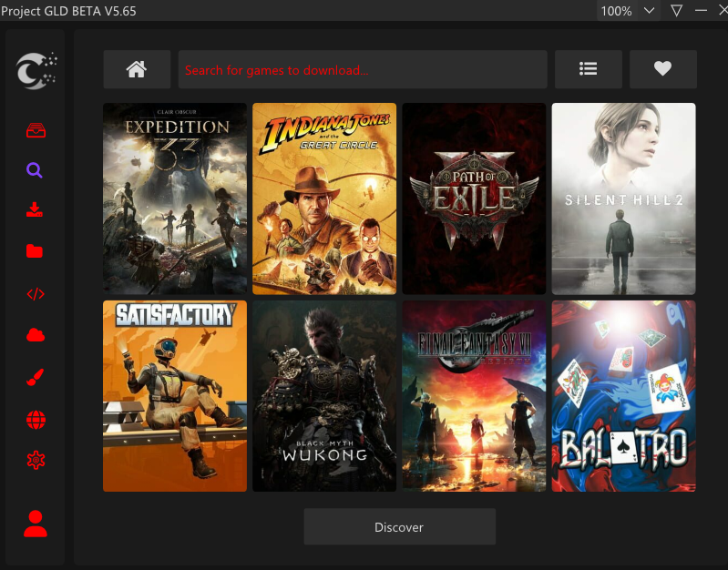
Task: Open Path of Exile 2 cover
Action: [x=474, y=198]
